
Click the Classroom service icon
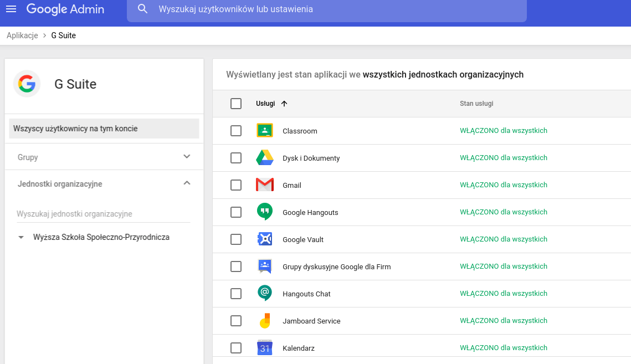[265, 131]
